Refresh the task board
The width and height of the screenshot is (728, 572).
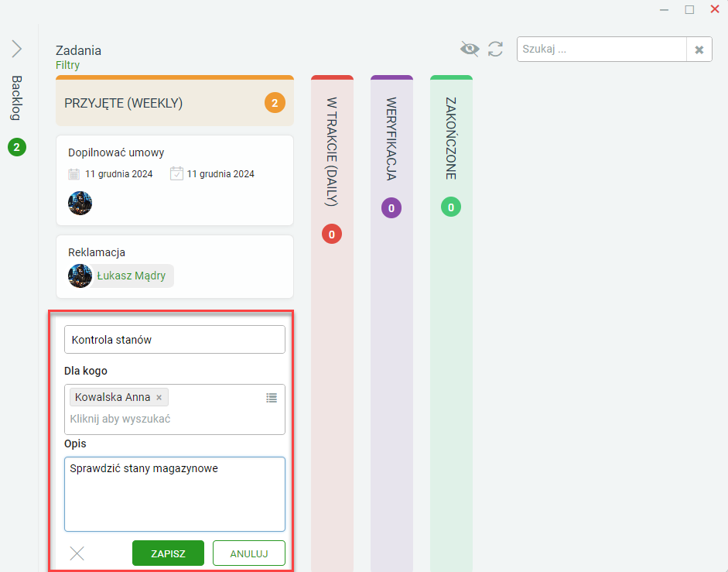[x=495, y=49]
